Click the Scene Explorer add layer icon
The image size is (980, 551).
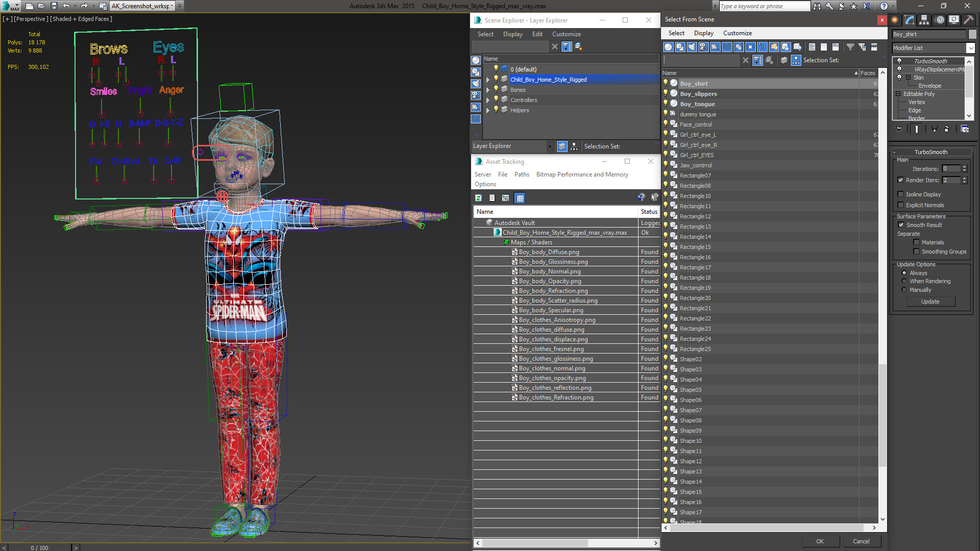tap(577, 46)
